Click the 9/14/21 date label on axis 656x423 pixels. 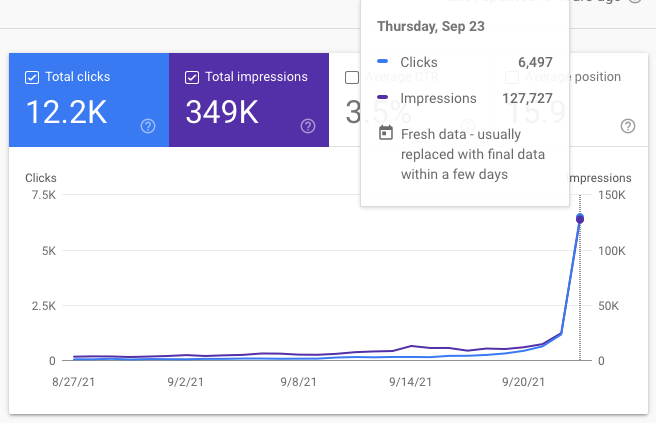tap(410, 381)
